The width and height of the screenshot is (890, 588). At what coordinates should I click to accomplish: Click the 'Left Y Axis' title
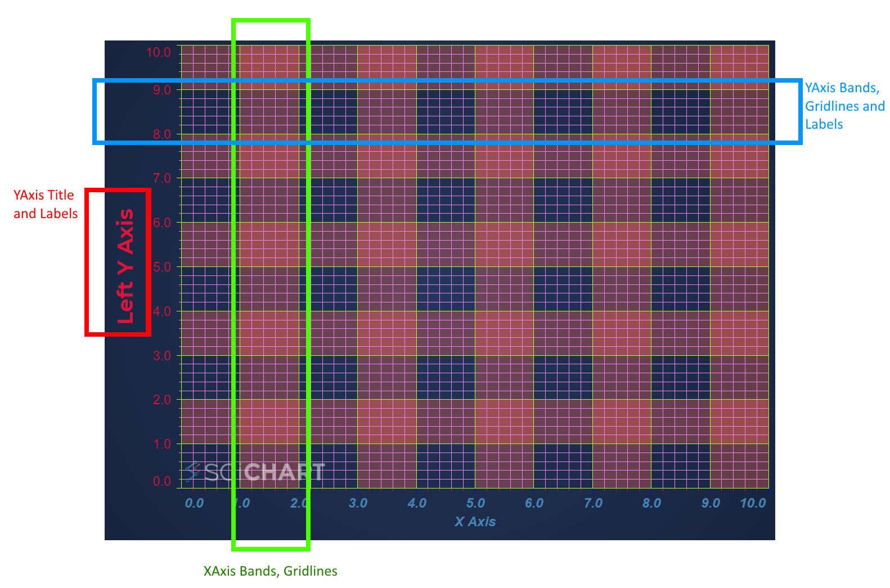(x=125, y=266)
